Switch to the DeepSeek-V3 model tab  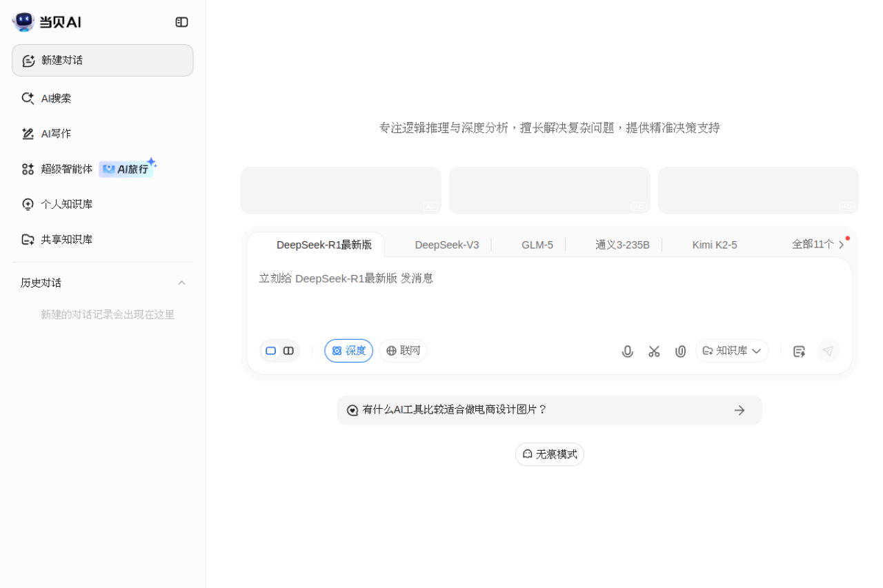pyautogui.click(x=446, y=244)
